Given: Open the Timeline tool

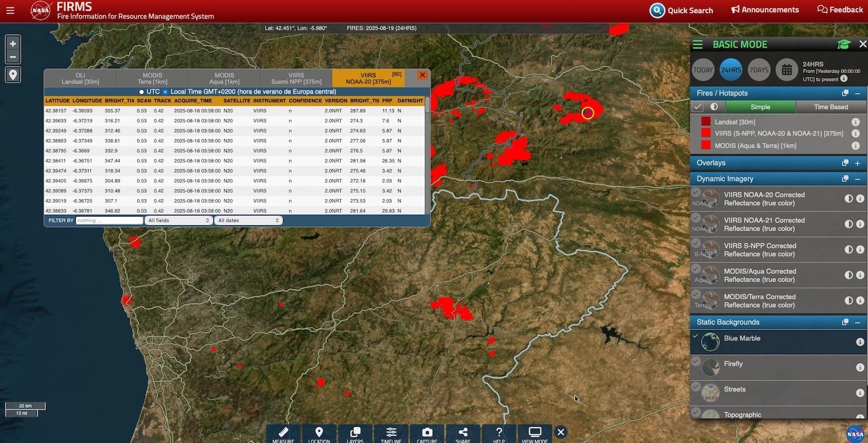Looking at the screenshot, I should [391, 434].
